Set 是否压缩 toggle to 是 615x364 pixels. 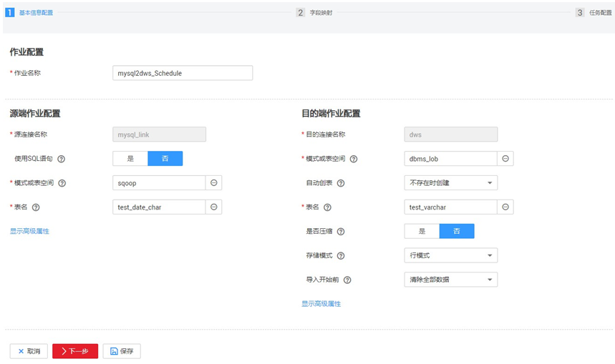click(422, 231)
